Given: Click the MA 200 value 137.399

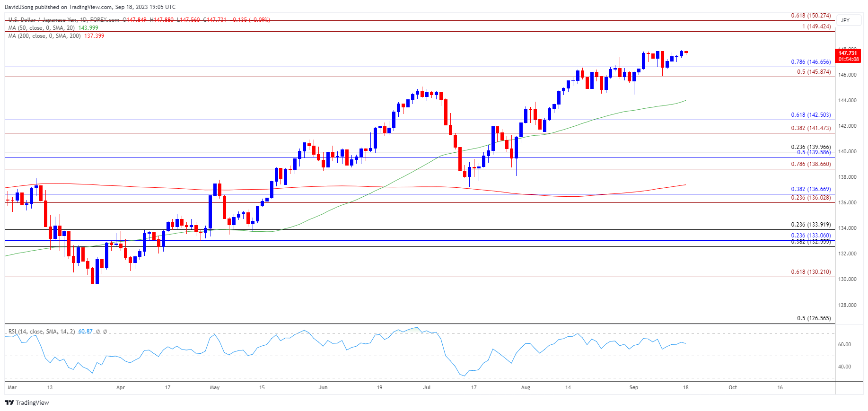Looking at the screenshot, I should tap(94, 36).
